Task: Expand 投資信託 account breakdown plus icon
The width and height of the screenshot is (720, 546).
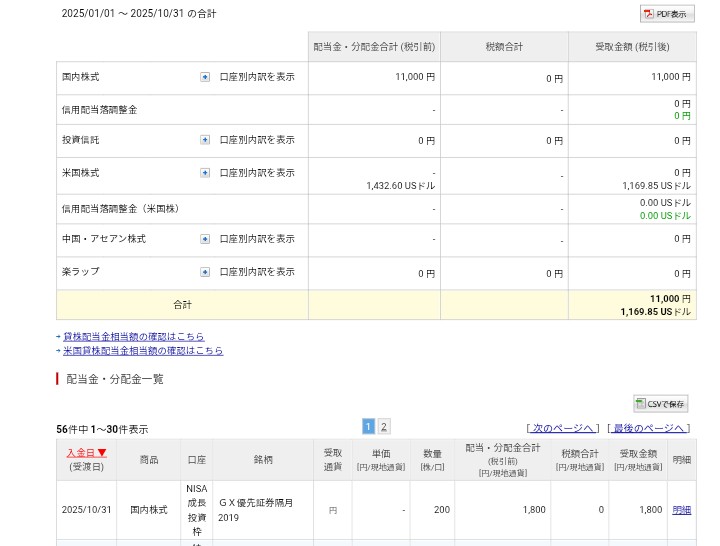Action: [205, 141]
